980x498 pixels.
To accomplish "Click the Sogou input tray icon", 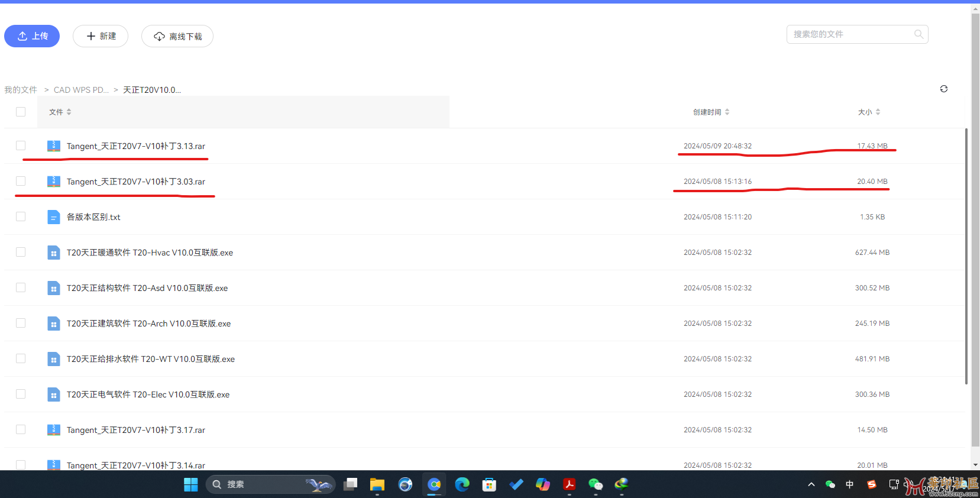I will click(871, 484).
